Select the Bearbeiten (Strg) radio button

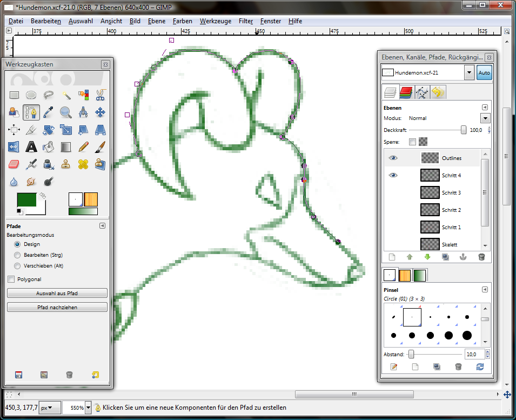point(17,255)
